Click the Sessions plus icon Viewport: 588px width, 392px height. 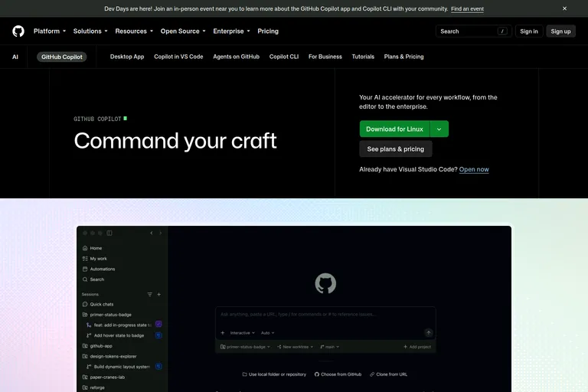click(159, 295)
